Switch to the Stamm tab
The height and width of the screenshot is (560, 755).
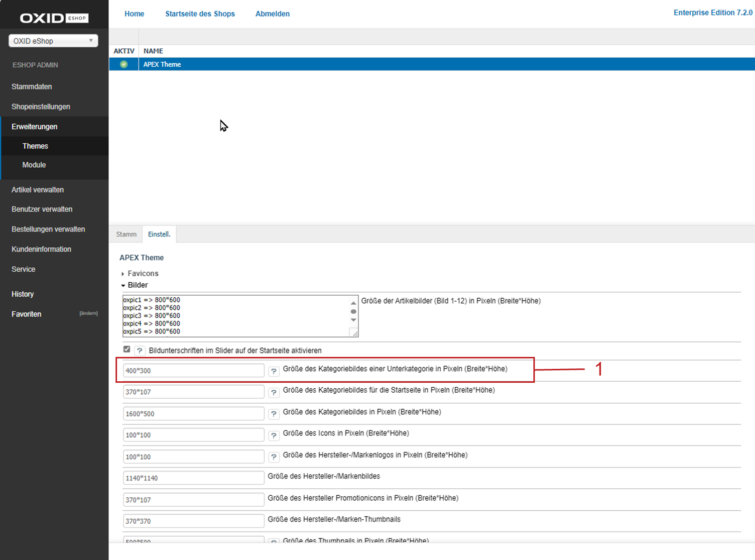[x=126, y=234]
